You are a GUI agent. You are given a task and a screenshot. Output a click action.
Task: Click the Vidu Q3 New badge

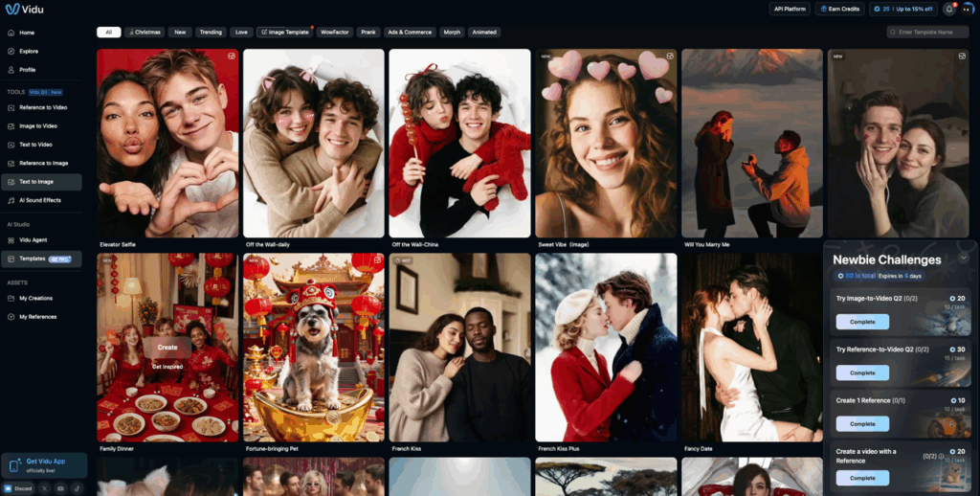[46, 92]
